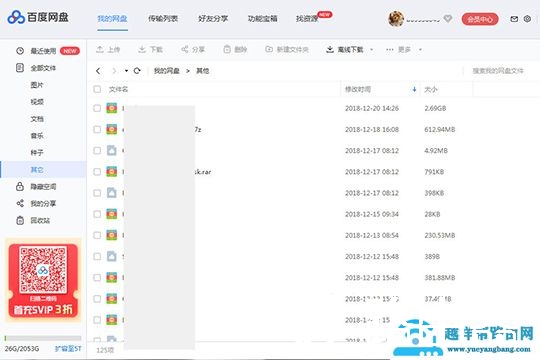This screenshot has height=360, width=540.
Task: Check the box for the 2.69GB file
Action: [97, 108]
